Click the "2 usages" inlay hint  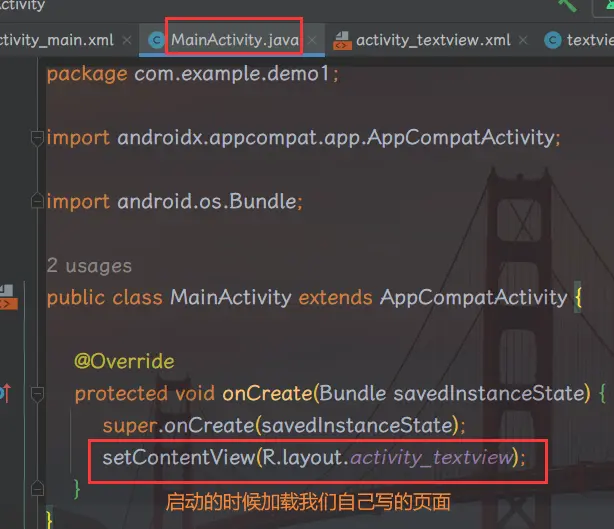pos(89,266)
